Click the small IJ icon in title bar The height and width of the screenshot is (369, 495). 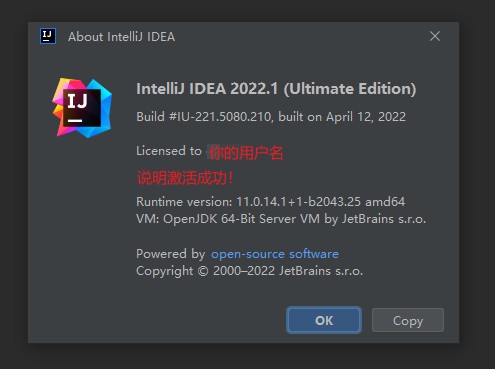[x=48, y=36]
